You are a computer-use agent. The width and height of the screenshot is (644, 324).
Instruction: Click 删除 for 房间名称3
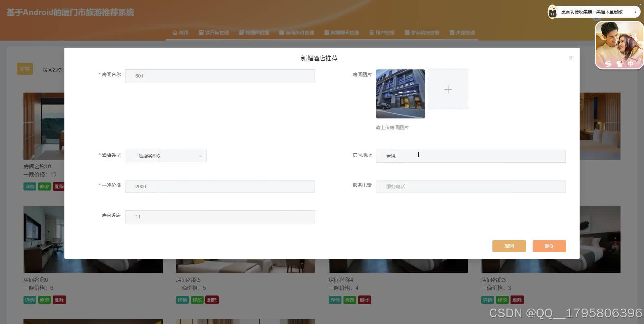pos(517,300)
